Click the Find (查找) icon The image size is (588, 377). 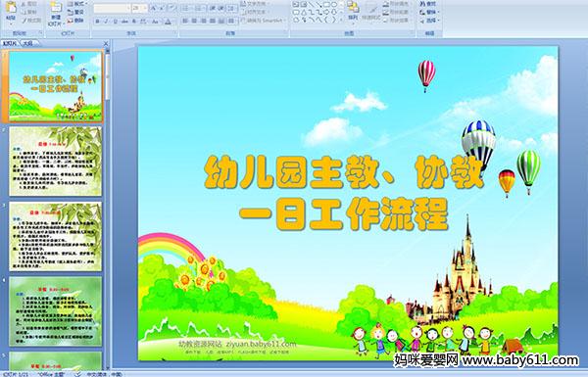pyautogui.click(x=428, y=4)
